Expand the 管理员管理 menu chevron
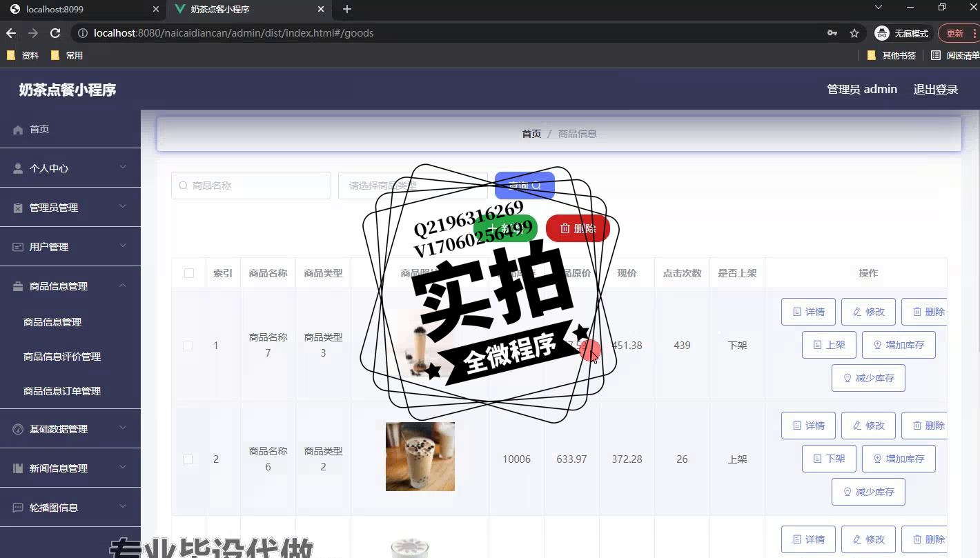The width and height of the screenshot is (980, 558). (123, 207)
